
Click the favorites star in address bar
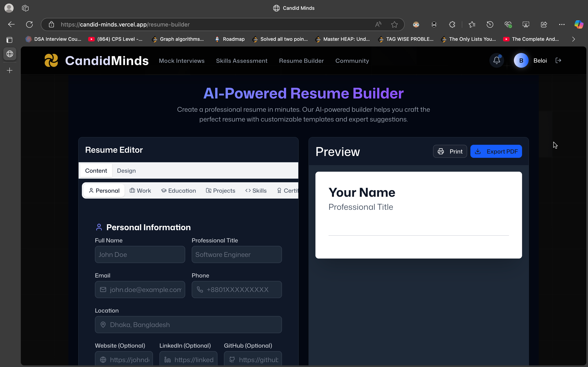[x=394, y=24]
